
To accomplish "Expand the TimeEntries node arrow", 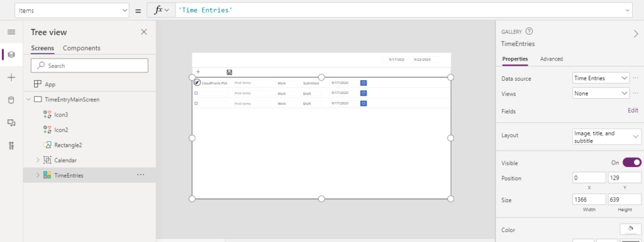I will point(38,175).
